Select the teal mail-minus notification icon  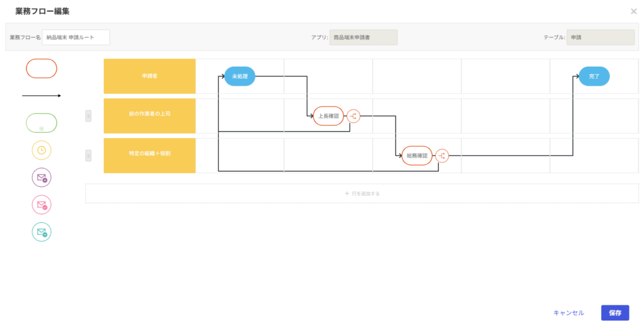42,232
